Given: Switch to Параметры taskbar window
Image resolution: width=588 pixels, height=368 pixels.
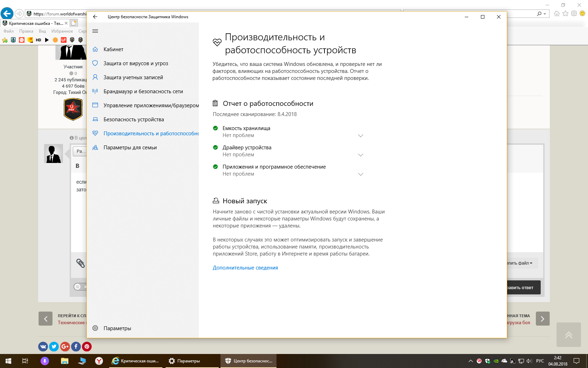Looking at the screenshot, I should [x=184, y=361].
